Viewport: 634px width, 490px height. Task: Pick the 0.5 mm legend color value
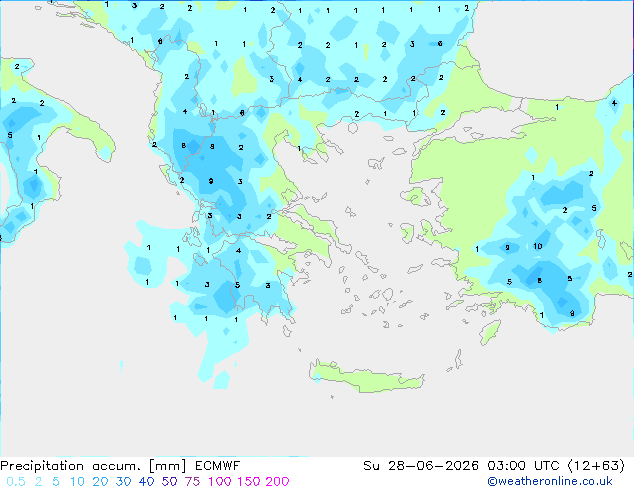pyautogui.click(x=16, y=482)
